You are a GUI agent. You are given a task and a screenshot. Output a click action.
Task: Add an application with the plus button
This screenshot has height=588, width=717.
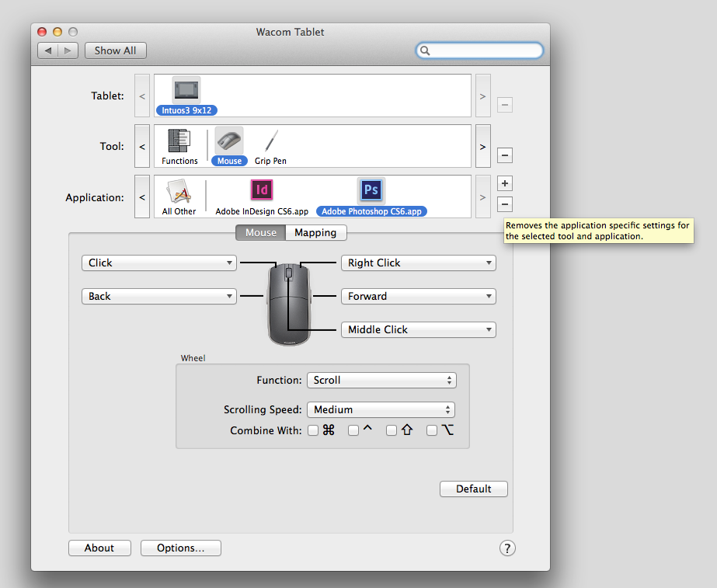pos(504,184)
